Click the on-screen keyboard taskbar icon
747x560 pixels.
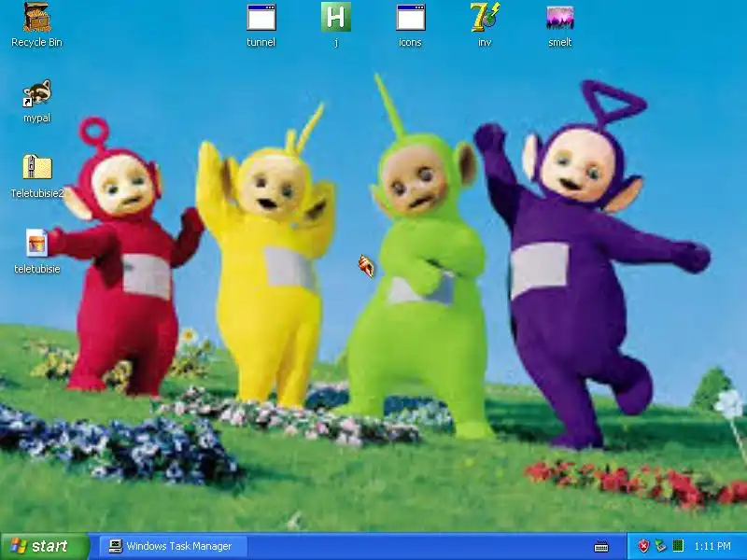point(601,546)
